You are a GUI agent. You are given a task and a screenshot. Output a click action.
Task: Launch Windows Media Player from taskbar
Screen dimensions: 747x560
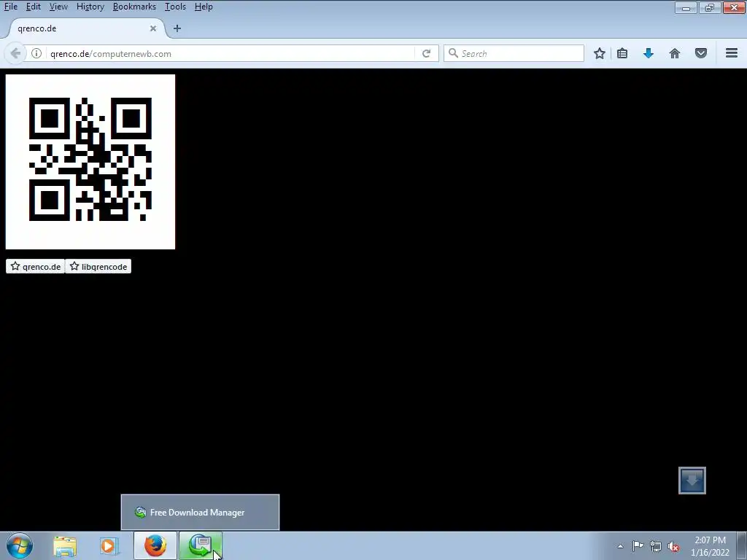click(x=109, y=546)
